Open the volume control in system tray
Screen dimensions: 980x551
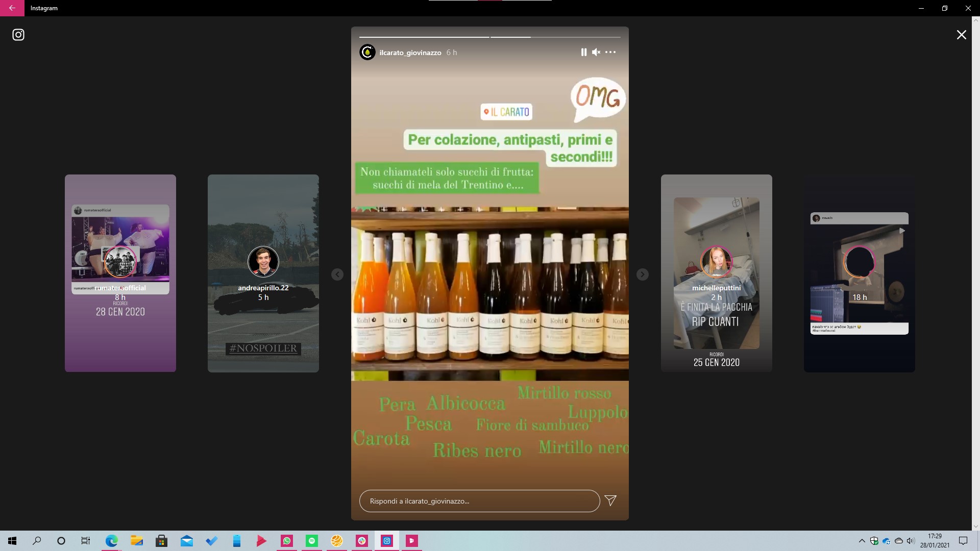point(911,541)
